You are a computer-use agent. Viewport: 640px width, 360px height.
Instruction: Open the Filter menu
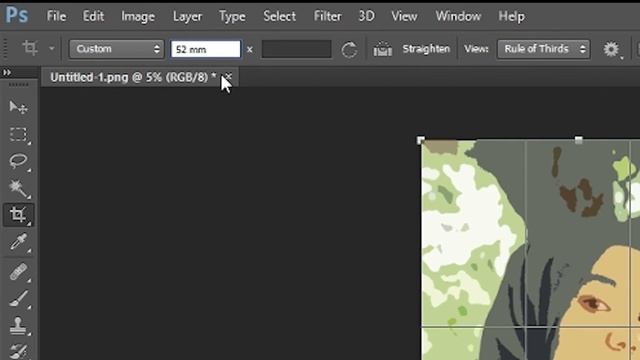pos(327,16)
